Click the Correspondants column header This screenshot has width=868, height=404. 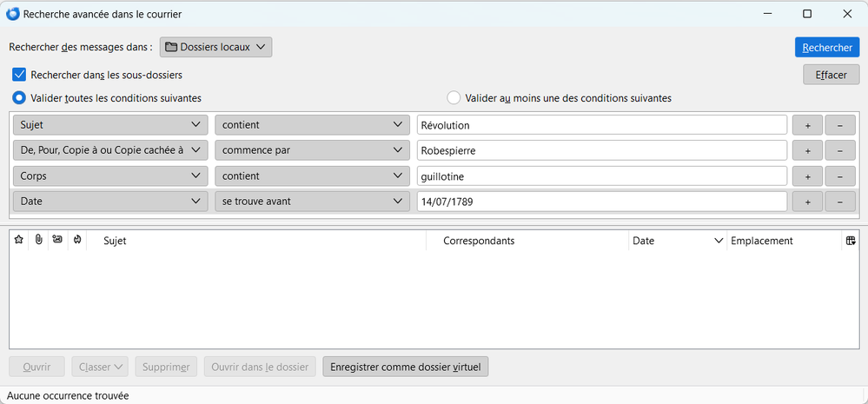click(527, 241)
